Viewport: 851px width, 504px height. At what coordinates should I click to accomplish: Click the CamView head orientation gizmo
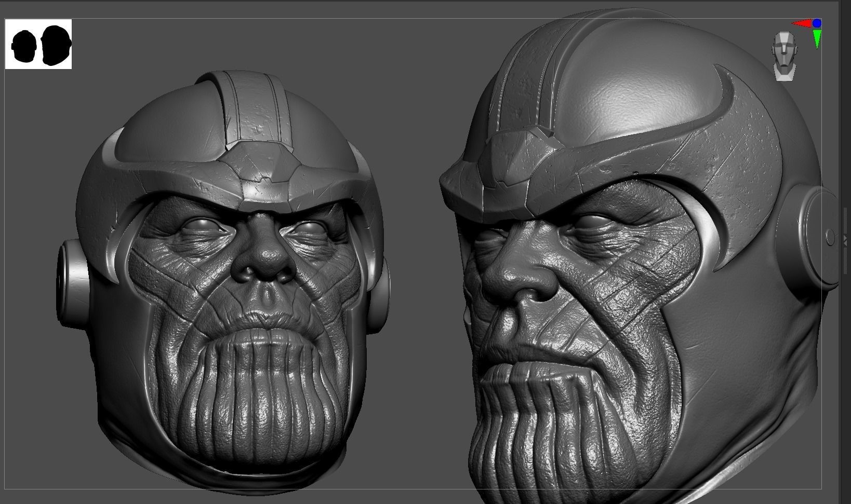click(x=784, y=56)
